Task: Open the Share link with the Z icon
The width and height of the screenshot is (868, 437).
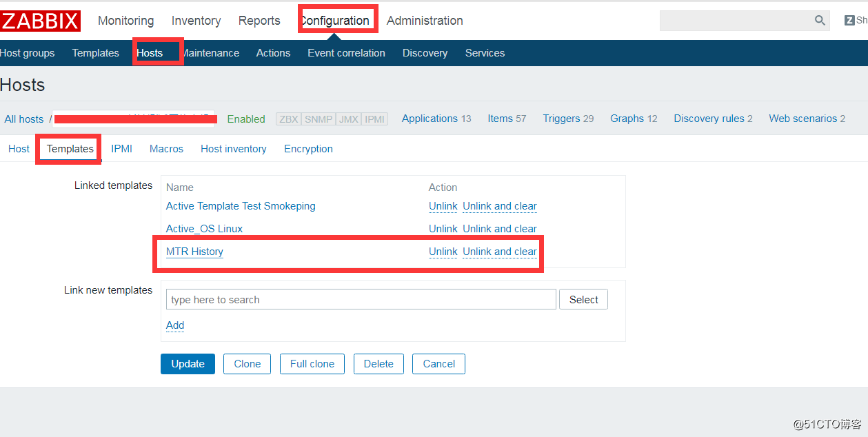Action: click(x=856, y=21)
